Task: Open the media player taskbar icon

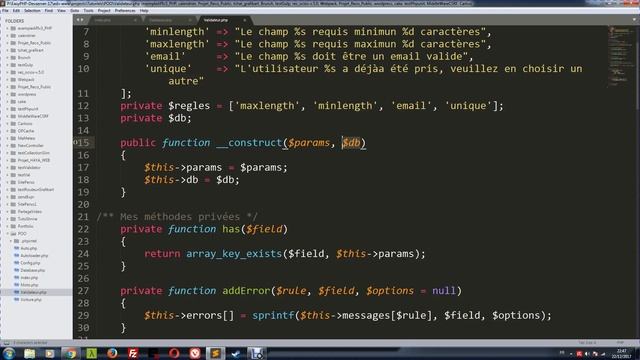Action: (x=50, y=353)
